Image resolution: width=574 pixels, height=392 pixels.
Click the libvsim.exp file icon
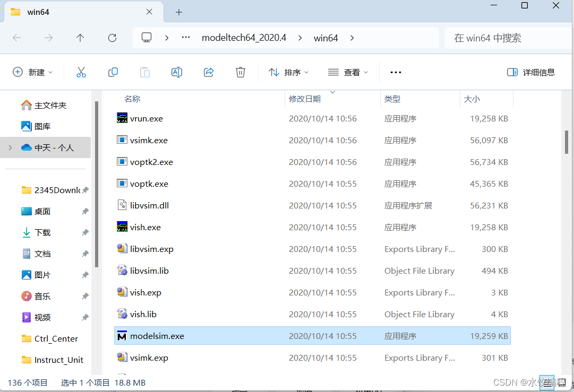[x=122, y=249]
